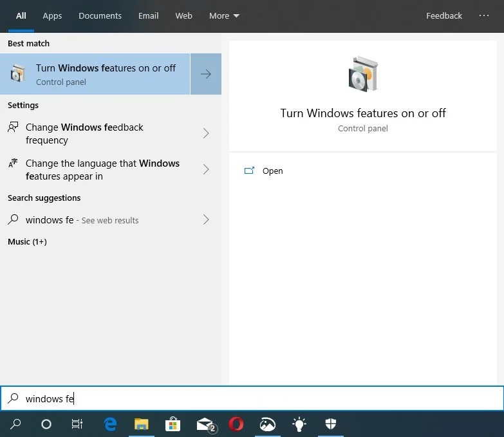Click the large Windows features preview icon

363,75
